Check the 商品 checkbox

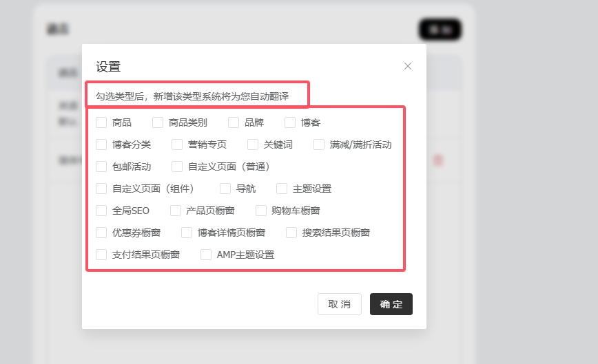(x=102, y=122)
